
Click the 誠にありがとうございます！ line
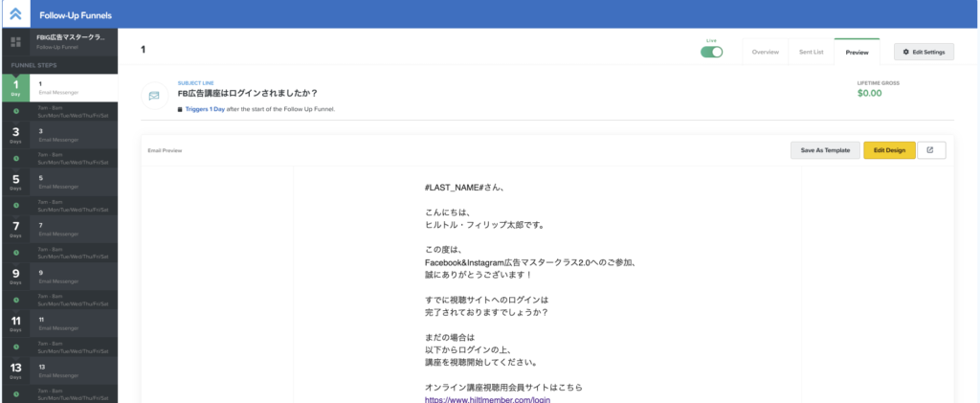(479, 275)
